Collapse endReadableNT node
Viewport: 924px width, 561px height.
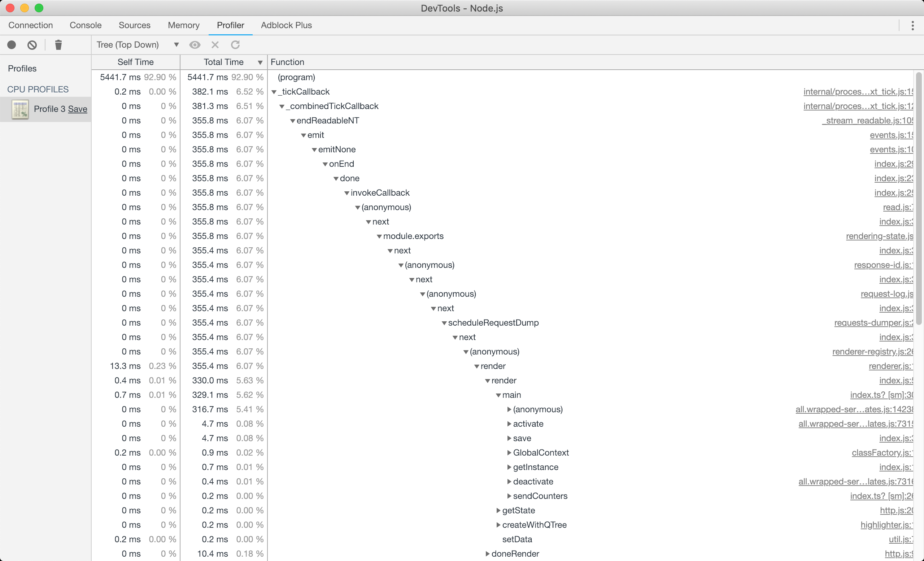pyautogui.click(x=293, y=121)
